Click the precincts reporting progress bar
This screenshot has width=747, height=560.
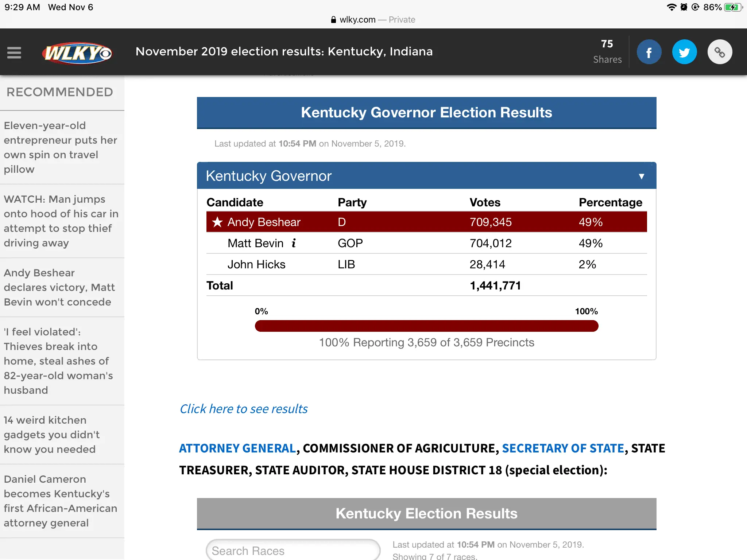pos(426,326)
